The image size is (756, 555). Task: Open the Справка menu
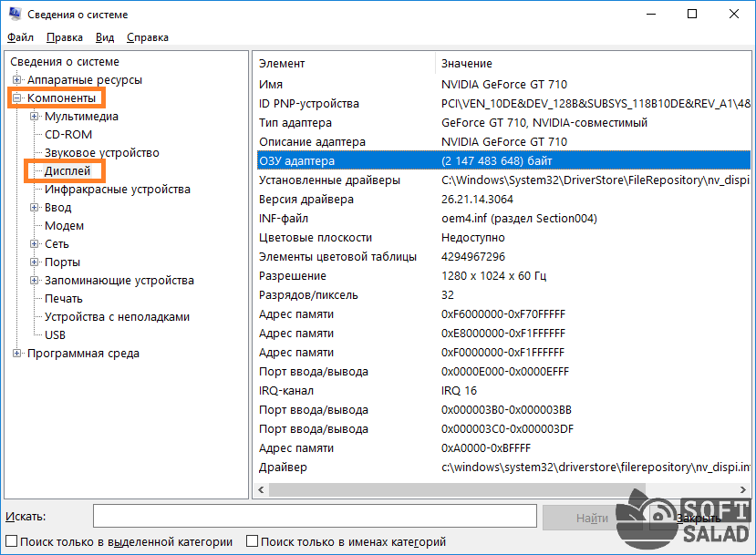147,37
